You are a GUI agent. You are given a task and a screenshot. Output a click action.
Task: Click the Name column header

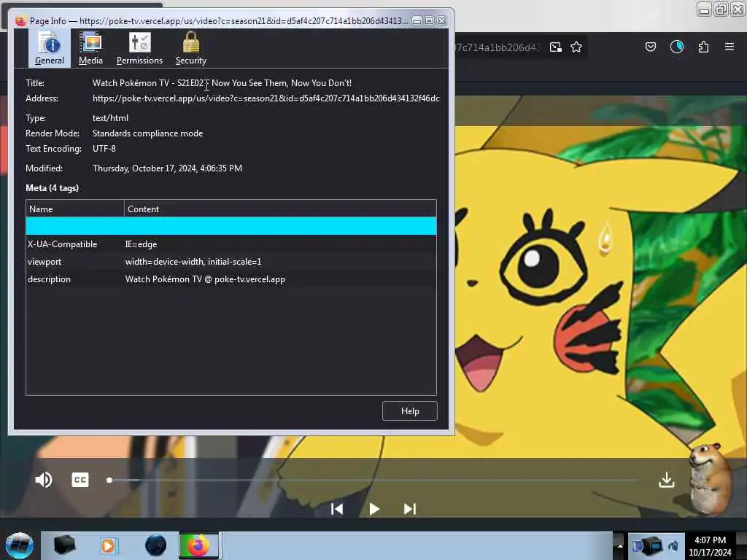[x=75, y=209]
